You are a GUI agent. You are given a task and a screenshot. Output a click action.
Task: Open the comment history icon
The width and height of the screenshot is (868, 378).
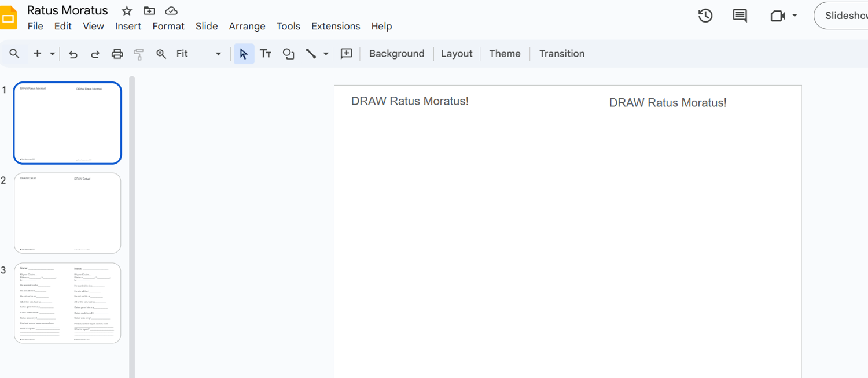tap(740, 16)
